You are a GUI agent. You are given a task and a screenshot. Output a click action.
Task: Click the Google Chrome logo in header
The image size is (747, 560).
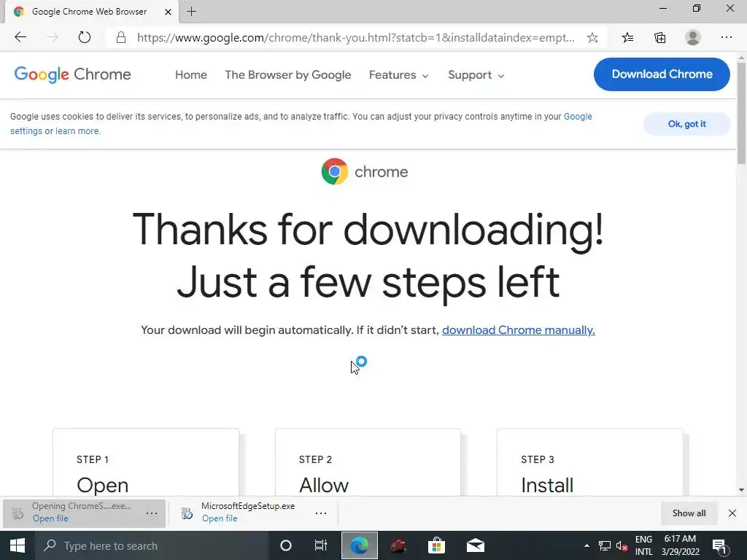[72, 75]
